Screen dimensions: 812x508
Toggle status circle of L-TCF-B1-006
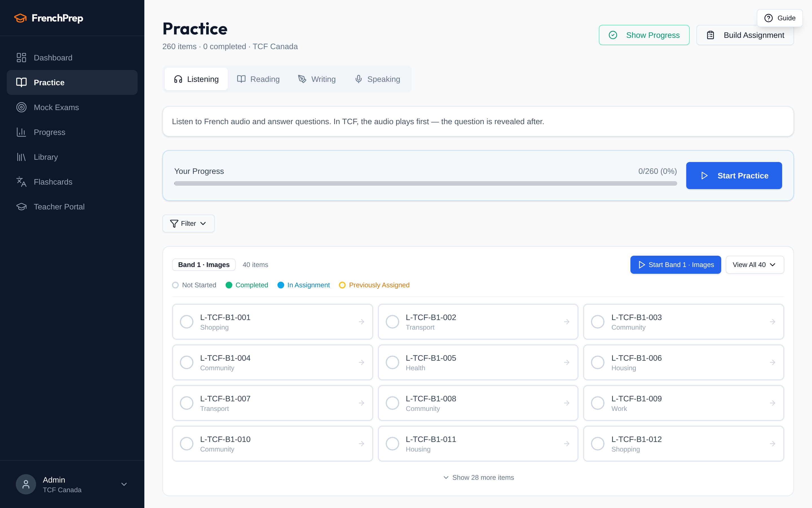coord(598,362)
